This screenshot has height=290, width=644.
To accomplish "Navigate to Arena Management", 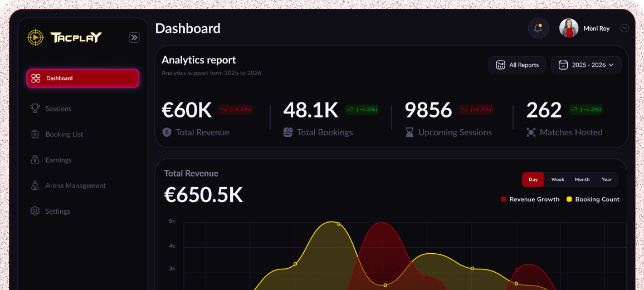I will point(76,185).
